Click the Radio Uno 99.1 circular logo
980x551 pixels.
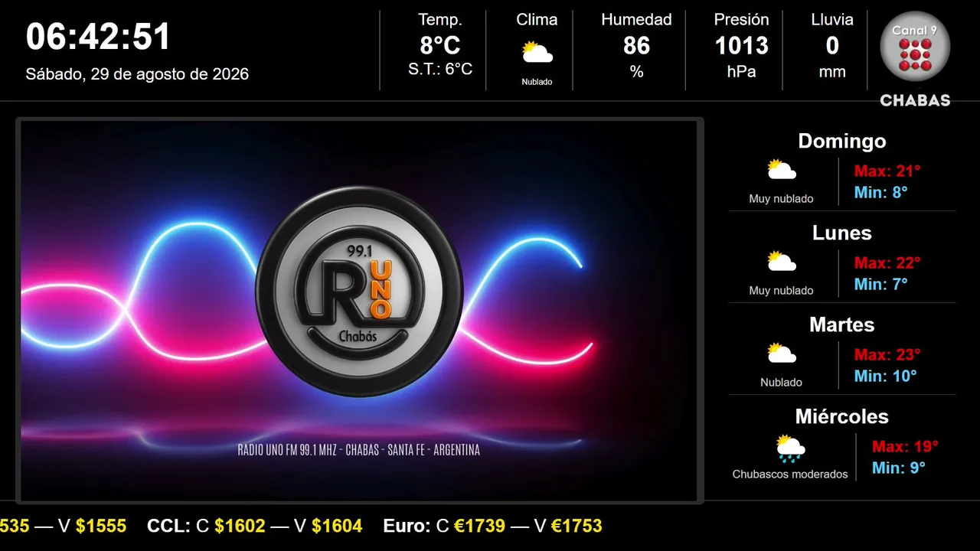(x=359, y=292)
